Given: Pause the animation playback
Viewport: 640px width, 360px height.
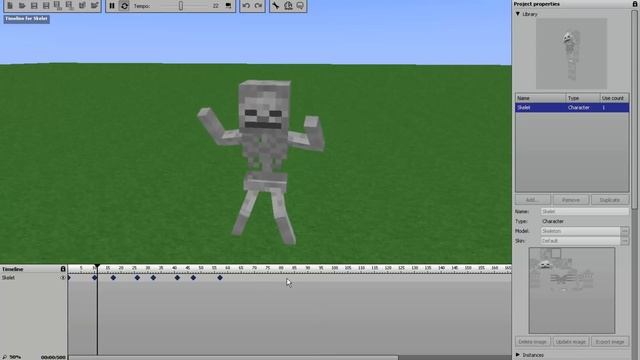Looking at the screenshot, I should click(x=112, y=6).
